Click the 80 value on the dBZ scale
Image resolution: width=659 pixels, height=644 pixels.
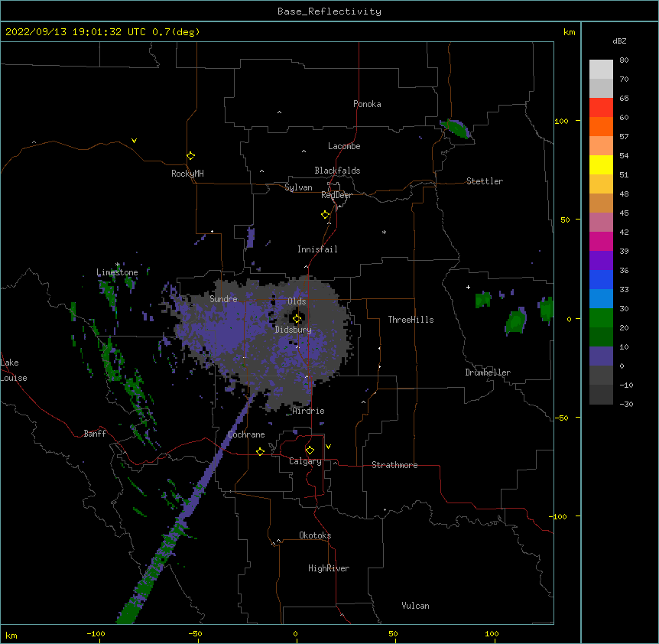point(624,60)
